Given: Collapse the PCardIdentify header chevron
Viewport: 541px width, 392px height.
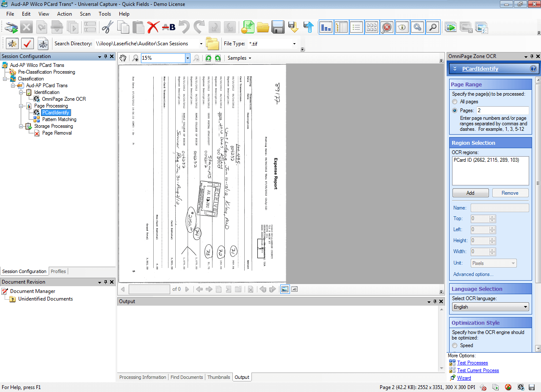Looking at the screenshot, I should (x=454, y=69).
